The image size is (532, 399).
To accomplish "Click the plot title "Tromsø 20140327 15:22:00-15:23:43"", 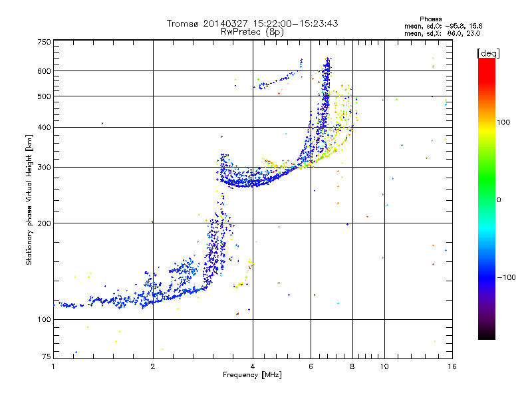I will click(252, 23).
